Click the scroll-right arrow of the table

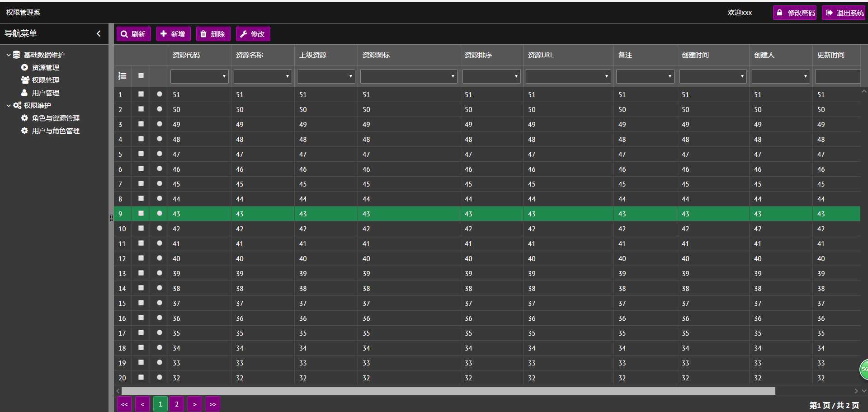tap(856, 391)
